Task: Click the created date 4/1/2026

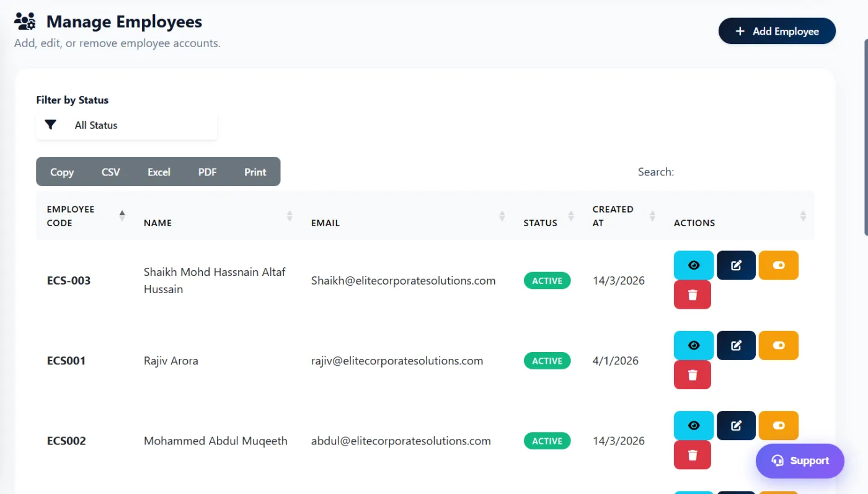Action: 616,361
